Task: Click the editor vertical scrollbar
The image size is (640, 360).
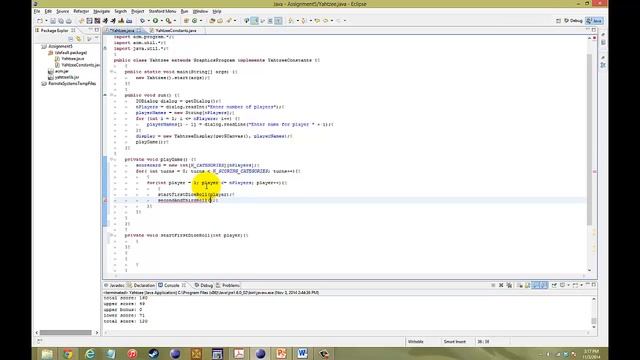Action: click(x=589, y=139)
